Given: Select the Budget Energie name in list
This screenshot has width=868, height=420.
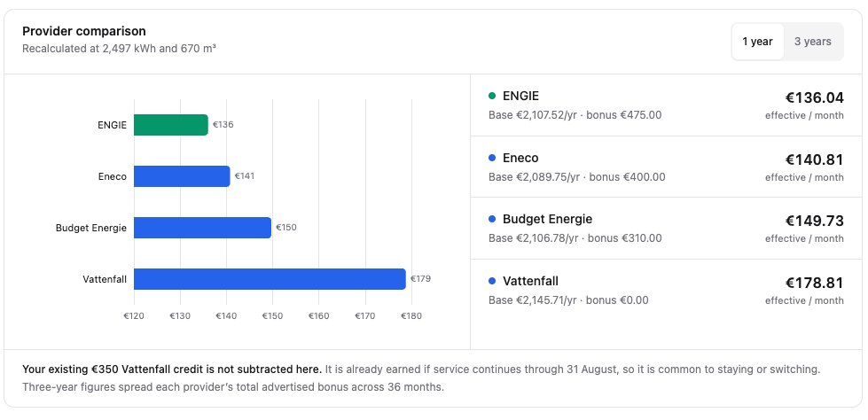Looking at the screenshot, I should [547, 219].
